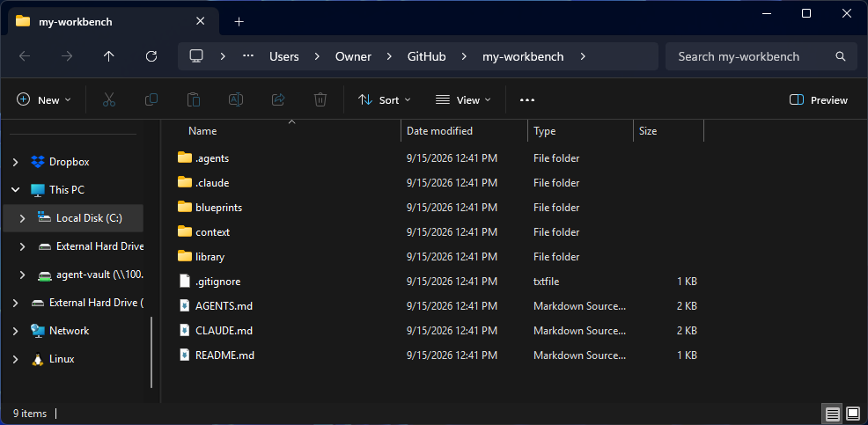Add a new tab with plus button
868x425 pixels.
point(239,22)
